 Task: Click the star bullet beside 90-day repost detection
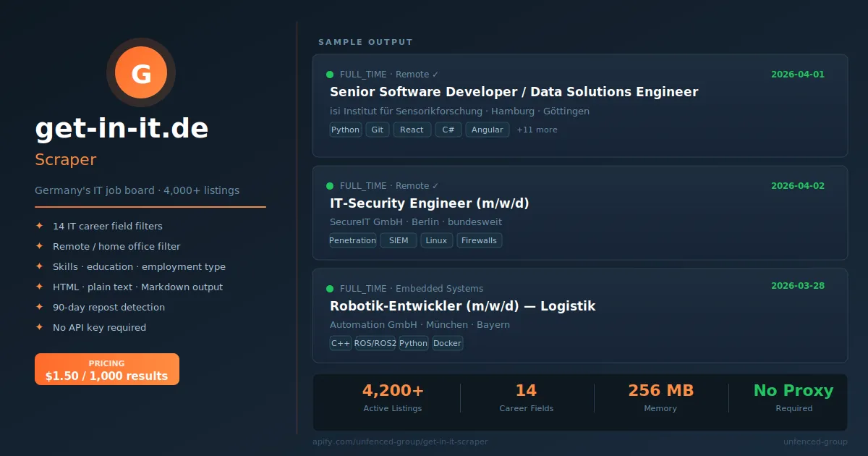(x=40, y=308)
